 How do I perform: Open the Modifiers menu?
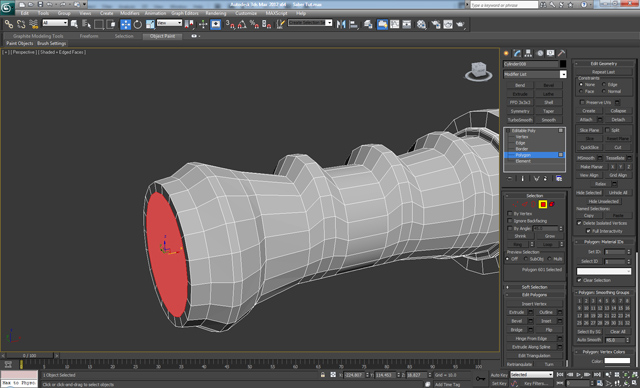(129, 13)
